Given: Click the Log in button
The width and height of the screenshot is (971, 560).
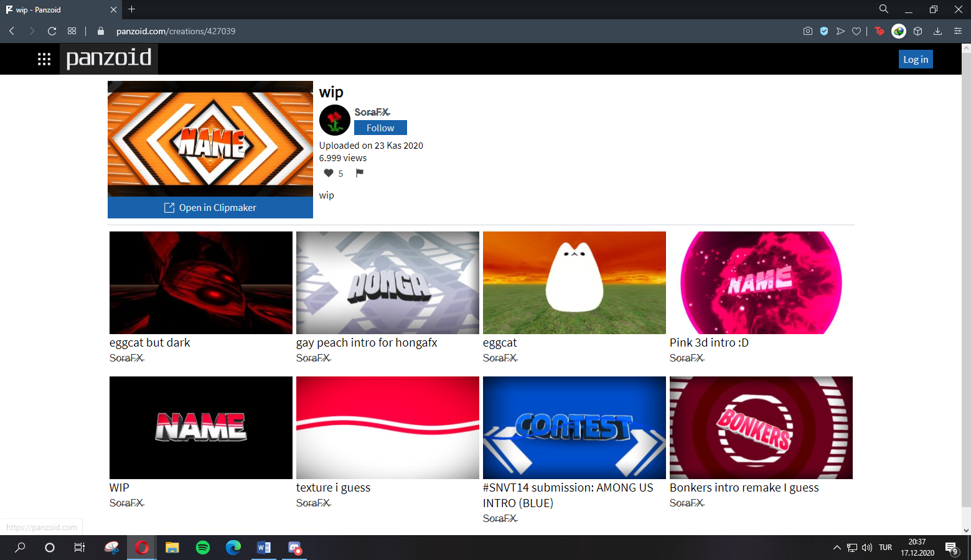Looking at the screenshot, I should pos(916,59).
